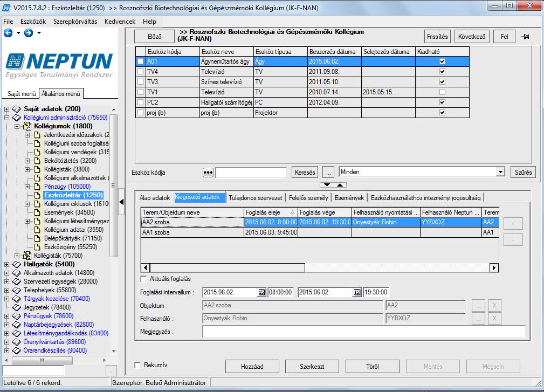This screenshot has height=392, width=544.
Task: Collapse the left menu panel arrow
Action: click(x=121, y=202)
